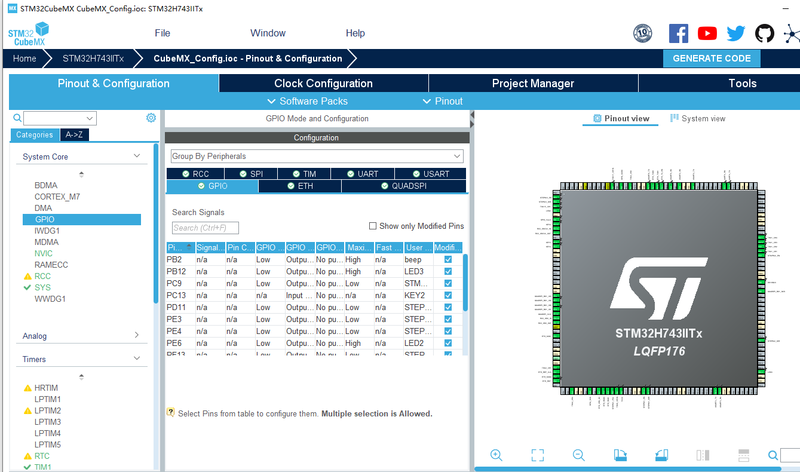The height and width of the screenshot is (472, 800).
Task: Collapse the System Core category
Action: pyautogui.click(x=137, y=156)
